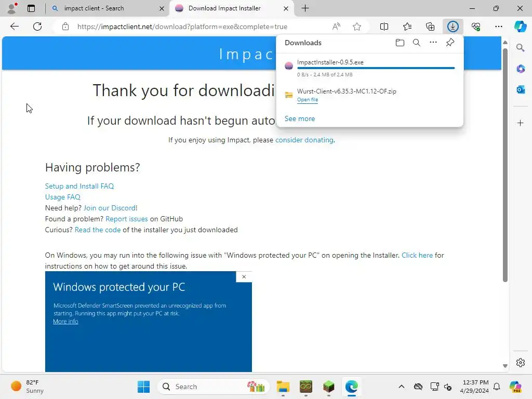532x399 pixels.
Task: Show hidden tray icons chevron
Action: point(402,387)
